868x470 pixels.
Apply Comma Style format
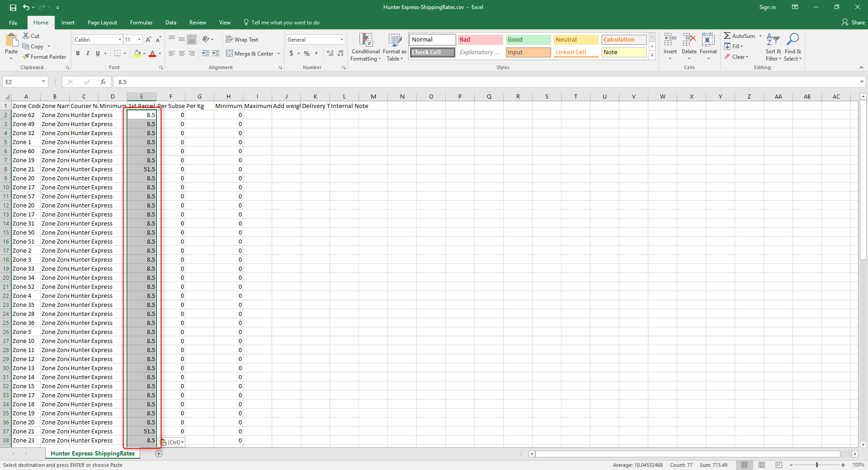pyautogui.click(x=316, y=53)
